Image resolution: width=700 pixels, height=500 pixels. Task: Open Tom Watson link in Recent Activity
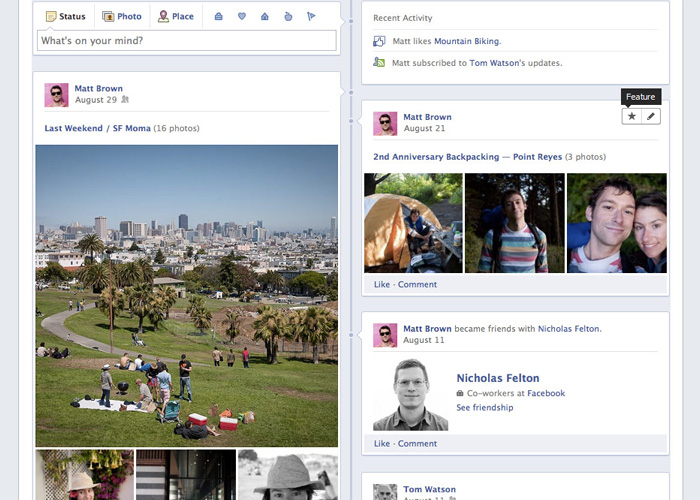click(x=494, y=63)
